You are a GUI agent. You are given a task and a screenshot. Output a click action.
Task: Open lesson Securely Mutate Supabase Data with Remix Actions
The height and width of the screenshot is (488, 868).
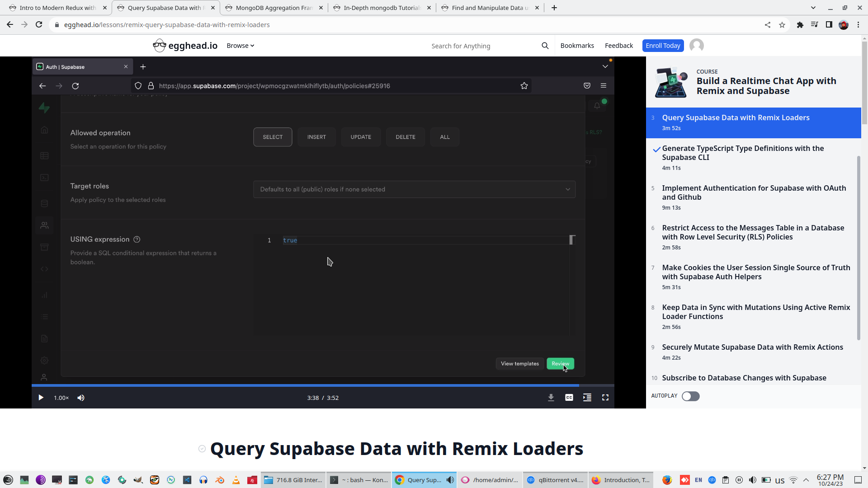click(752, 347)
